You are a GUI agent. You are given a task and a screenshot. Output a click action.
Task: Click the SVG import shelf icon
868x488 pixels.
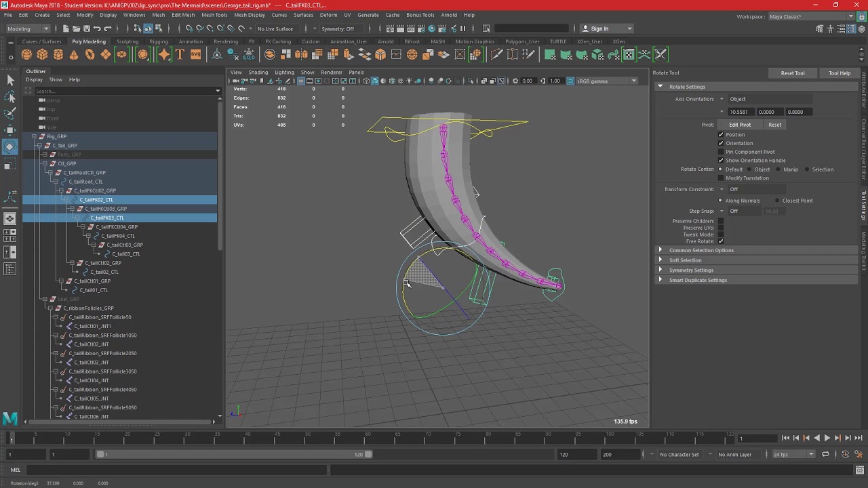tap(195, 55)
